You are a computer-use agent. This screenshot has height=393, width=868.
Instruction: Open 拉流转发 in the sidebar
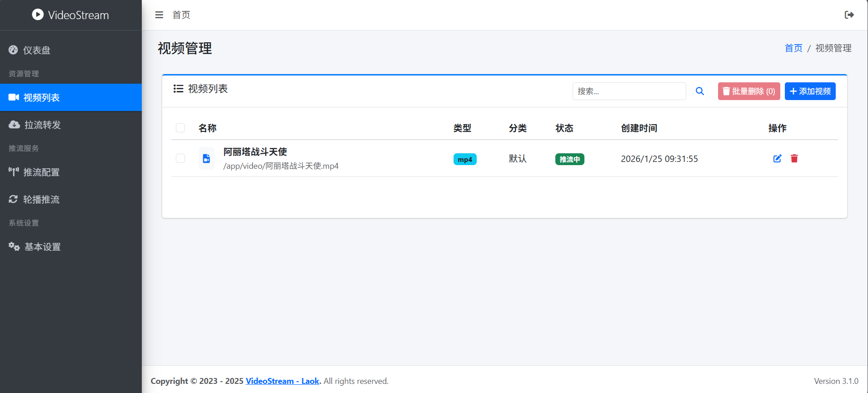point(71,125)
